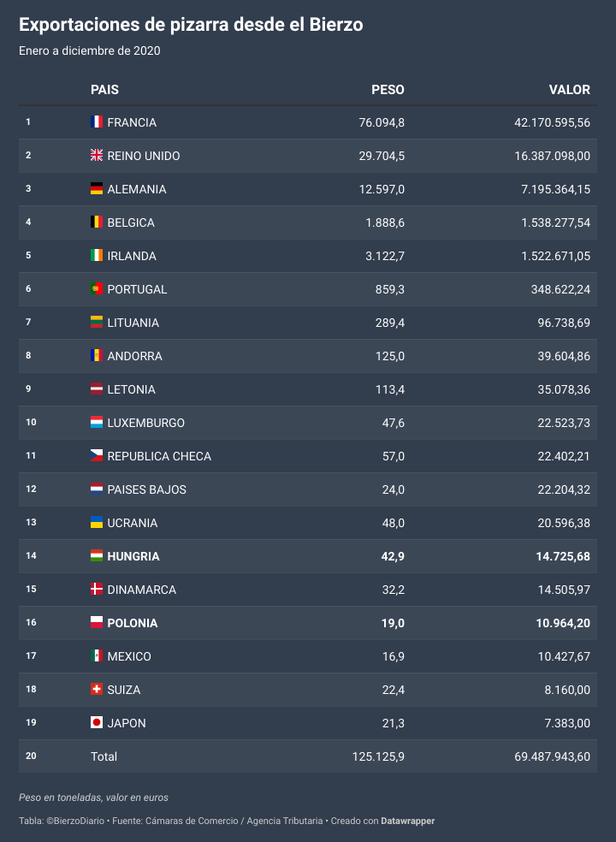This screenshot has width=616, height=842.
Task: Select the Germany flag next to ALEMANIA
Action: (x=96, y=188)
